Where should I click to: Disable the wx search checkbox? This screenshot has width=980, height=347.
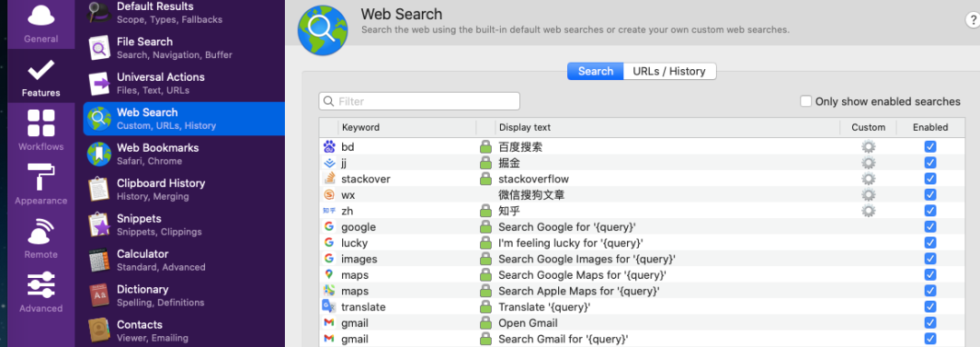(931, 195)
